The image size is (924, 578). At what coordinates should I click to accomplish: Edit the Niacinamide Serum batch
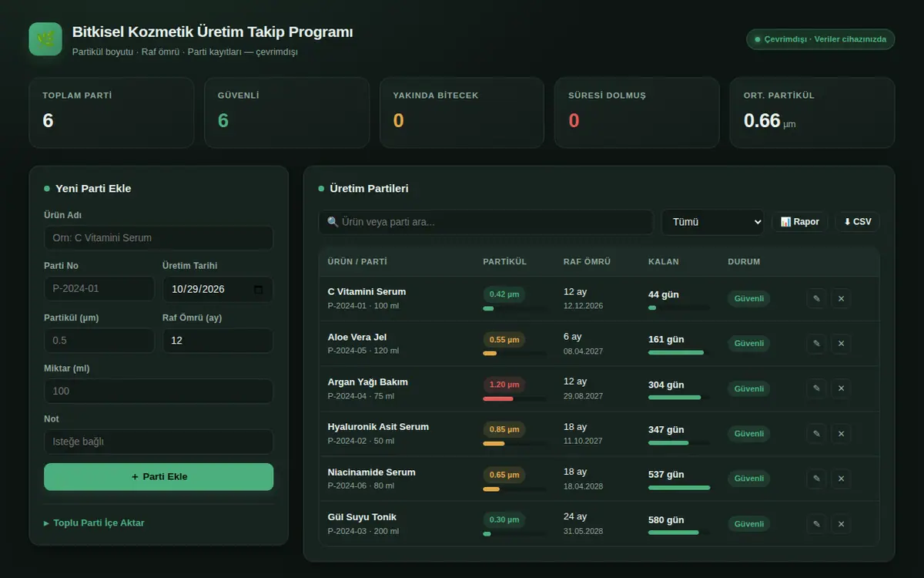(x=817, y=479)
